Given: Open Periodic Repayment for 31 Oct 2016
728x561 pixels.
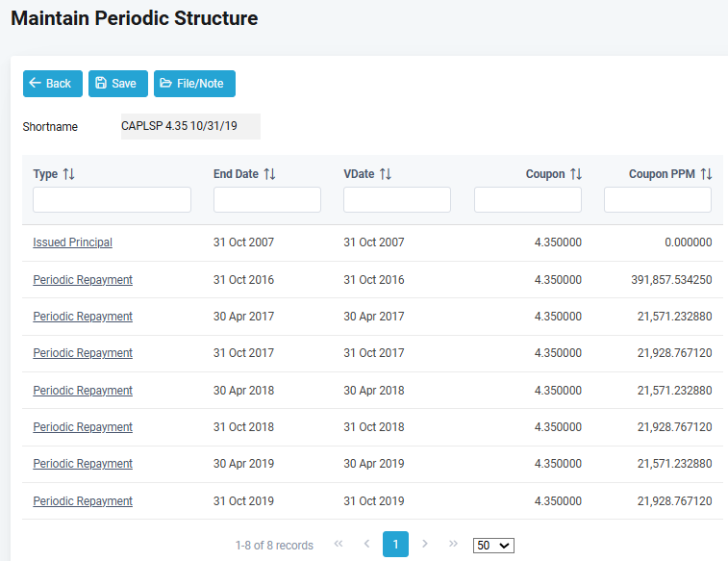Looking at the screenshot, I should pyautogui.click(x=83, y=280).
